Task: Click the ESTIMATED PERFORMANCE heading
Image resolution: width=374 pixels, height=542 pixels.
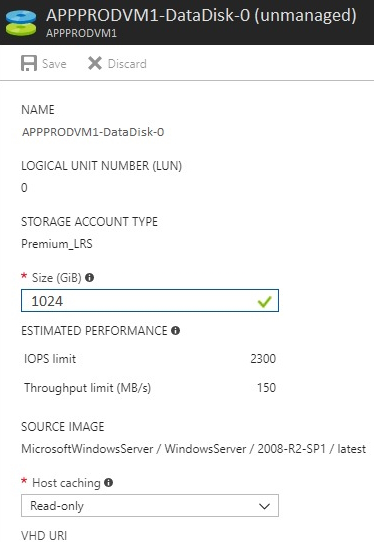Action: pos(94,331)
